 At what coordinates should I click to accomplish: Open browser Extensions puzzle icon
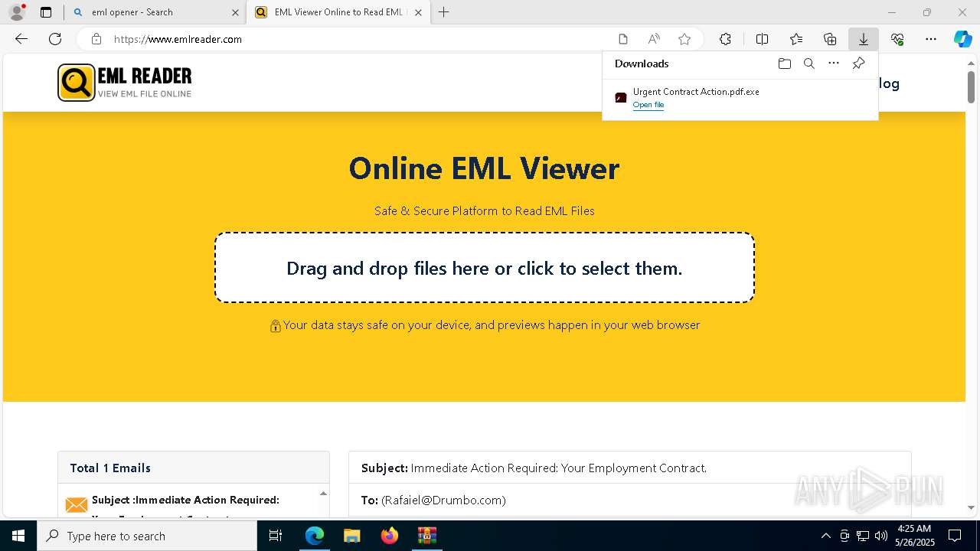[725, 39]
